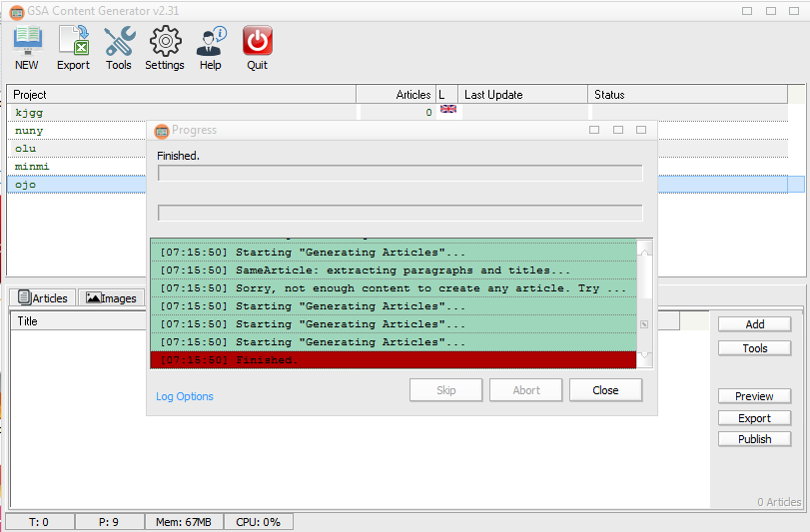Select the 'Sorry, not enough content' log line
This screenshot has width=810, height=532.
click(394, 287)
